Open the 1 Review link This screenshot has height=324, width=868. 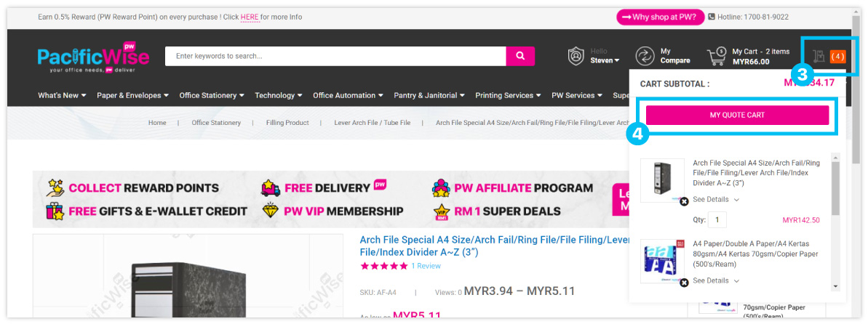(426, 266)
